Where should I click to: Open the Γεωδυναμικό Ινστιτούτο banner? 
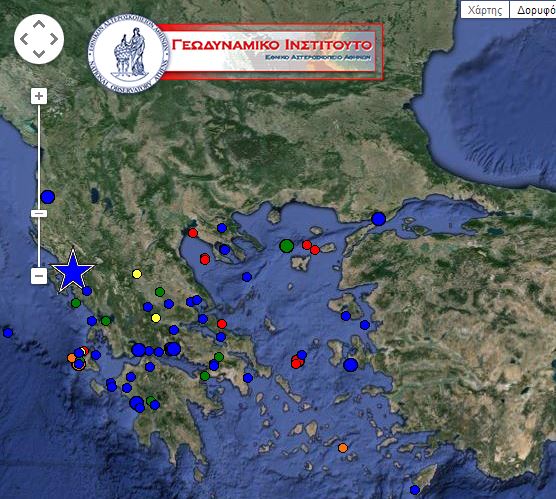273,51
